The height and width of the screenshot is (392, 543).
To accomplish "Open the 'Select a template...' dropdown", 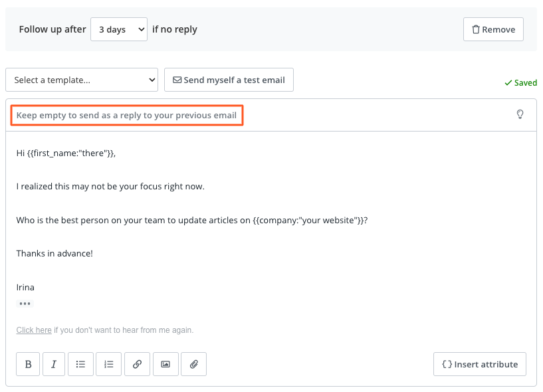I will (x=81, y=79).
